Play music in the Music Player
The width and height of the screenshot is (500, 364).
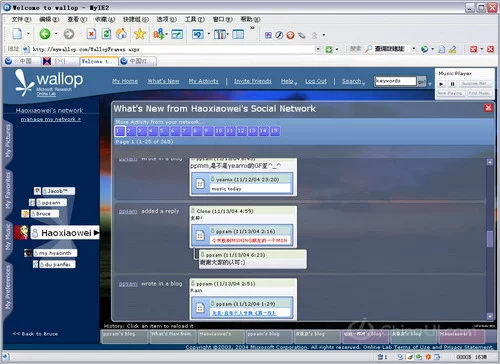[x=441, y=84]
